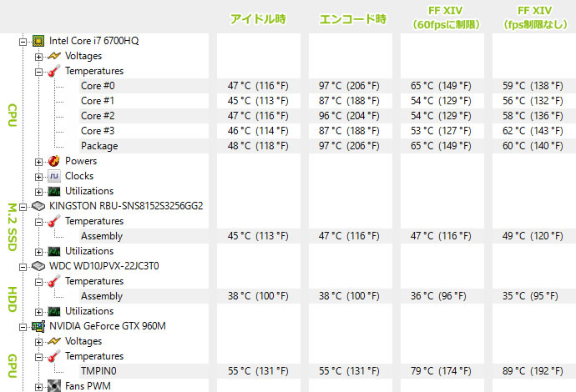Select the Core #2 row label
The width and height of the screenshot is (576, 392).
98,116
